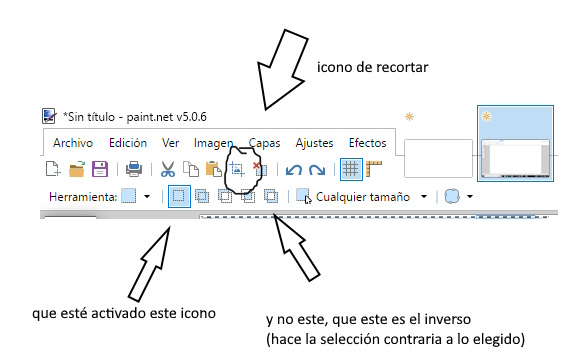The width and height of the screenshot is (567, 363).
Task: Open the Efectos menu
Action: point(367,143)
